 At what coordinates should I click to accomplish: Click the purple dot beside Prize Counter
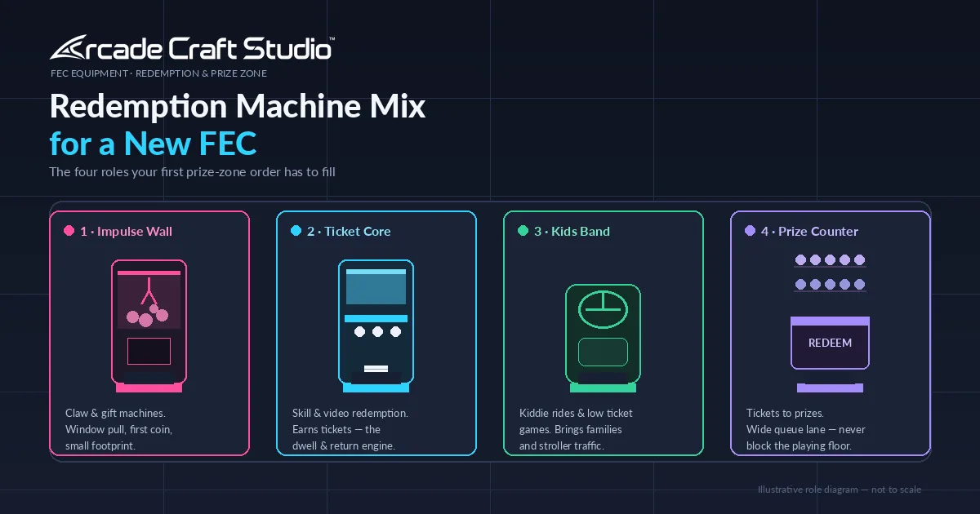tap(751, 231)
